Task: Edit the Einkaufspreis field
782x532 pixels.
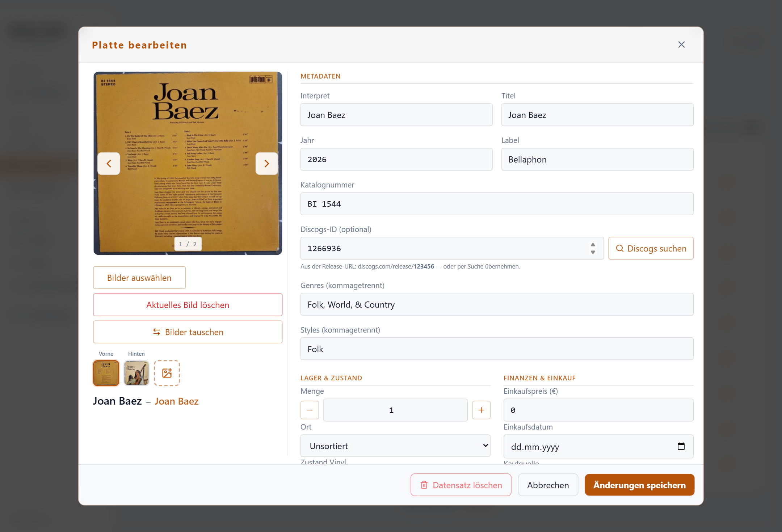Action: point(598,410)
